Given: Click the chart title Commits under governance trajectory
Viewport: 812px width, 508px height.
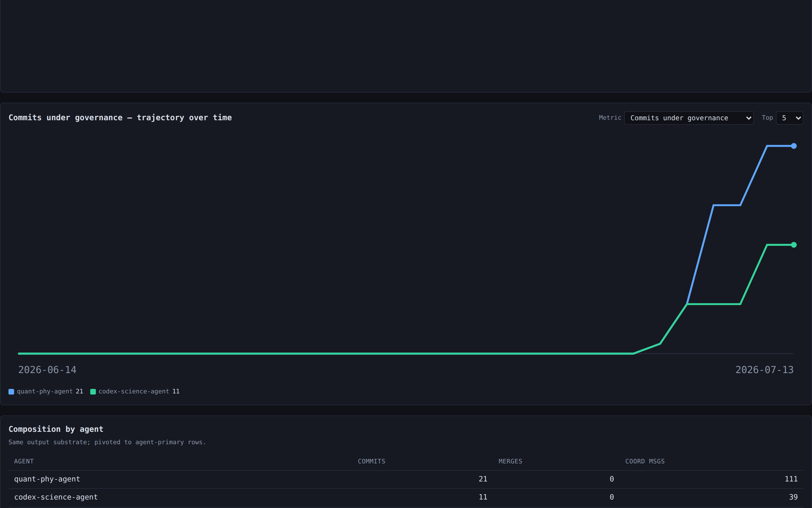Looking at the screenshot, I should point(120,118).
